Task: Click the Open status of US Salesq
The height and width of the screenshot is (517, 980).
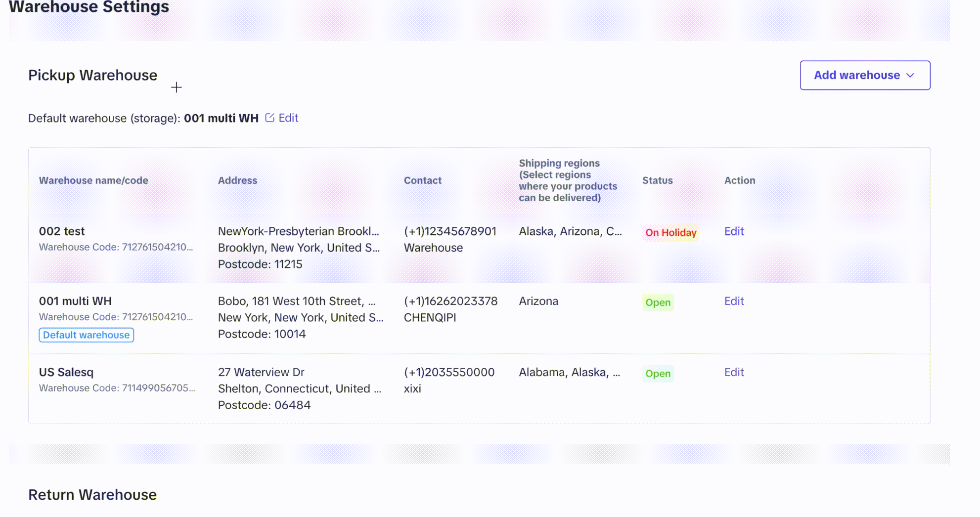Action: (x=658, y=374)
